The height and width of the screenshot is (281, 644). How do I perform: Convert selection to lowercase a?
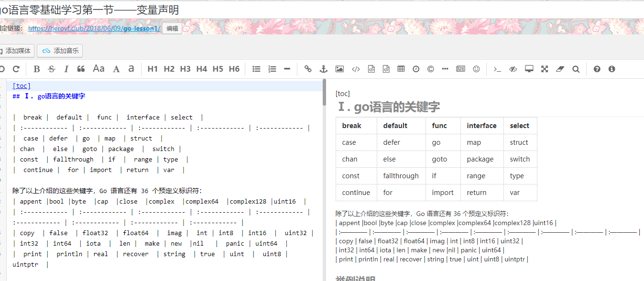pos(131,69)
